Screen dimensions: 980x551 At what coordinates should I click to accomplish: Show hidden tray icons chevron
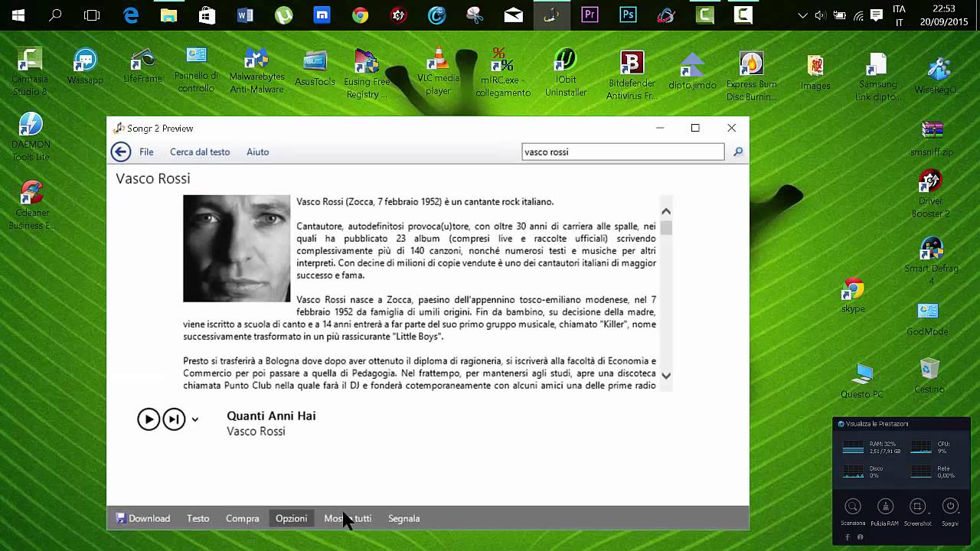[x=802, y=15]
